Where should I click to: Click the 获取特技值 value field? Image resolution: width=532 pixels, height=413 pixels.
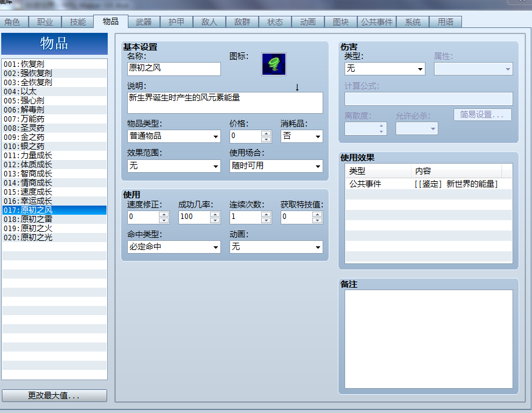pos(296,217)
